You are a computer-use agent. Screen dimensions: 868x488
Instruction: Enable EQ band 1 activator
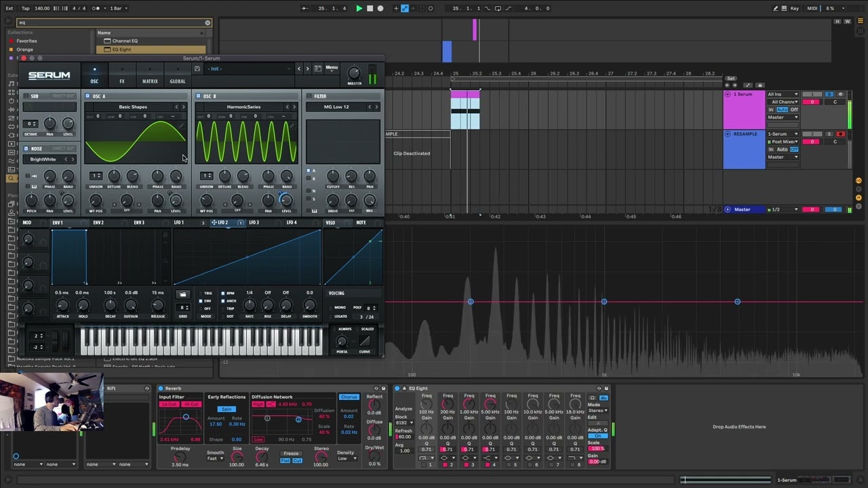click(x=424, y=465)
